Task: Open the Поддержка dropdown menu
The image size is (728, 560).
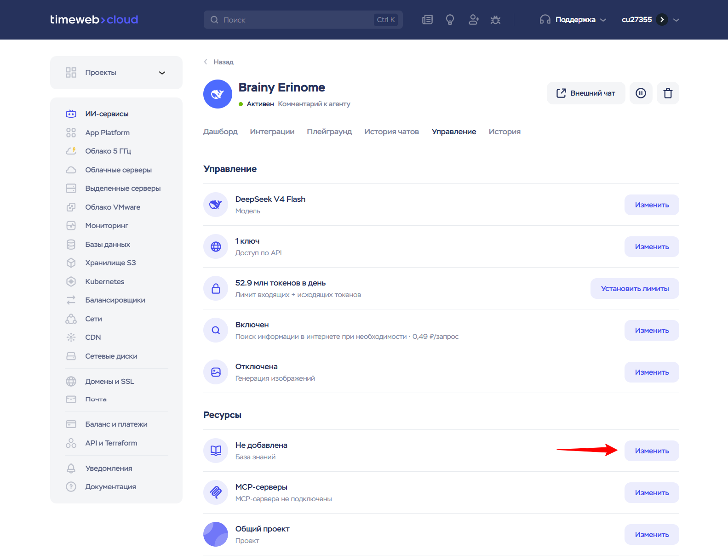Action: (573, 20)
